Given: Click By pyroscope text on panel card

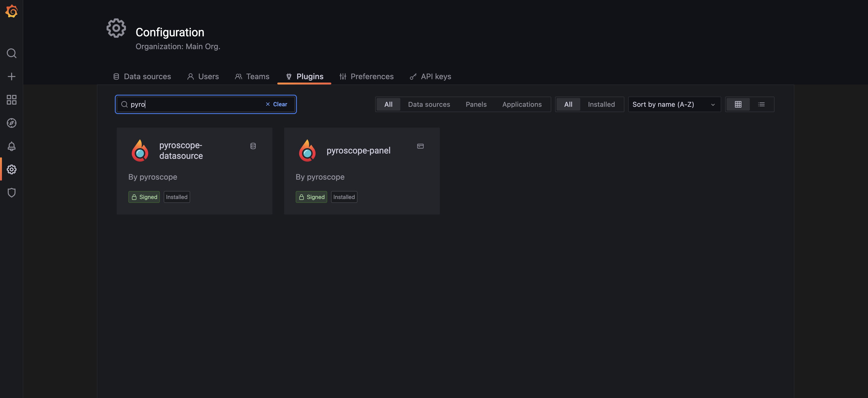Looking at the screenshot, I should pyautogui.click(x=320, y=177).
